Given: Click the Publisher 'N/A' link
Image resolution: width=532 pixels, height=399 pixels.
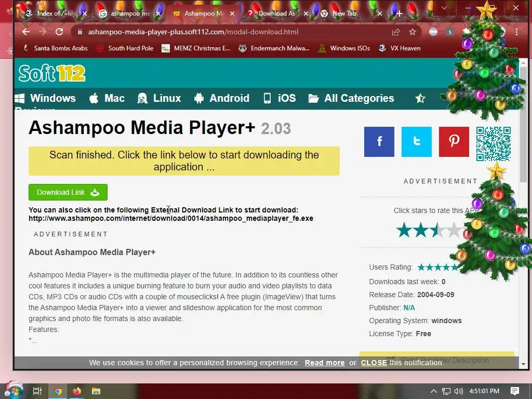Looking at the screenshot, I should click(409, 308).
